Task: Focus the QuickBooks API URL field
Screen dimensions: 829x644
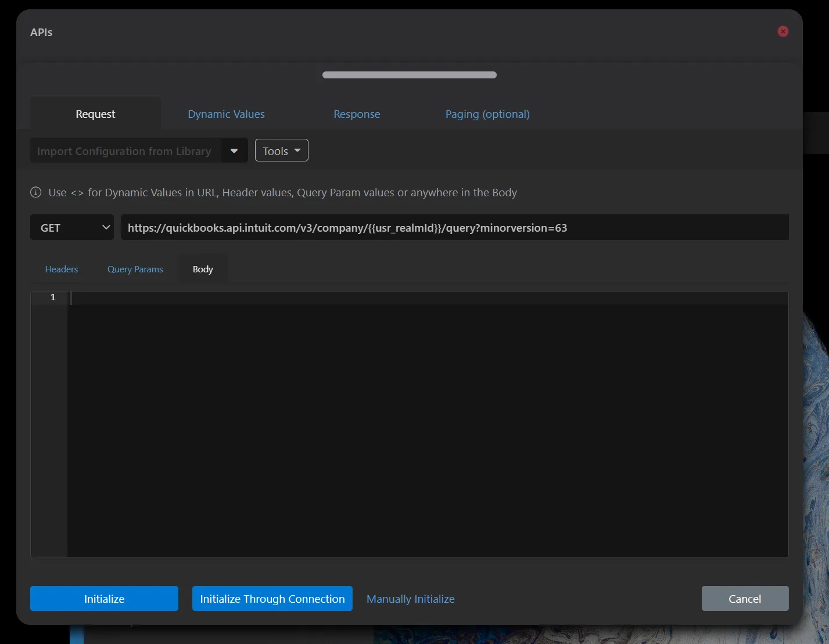Action: click(454, 228)
